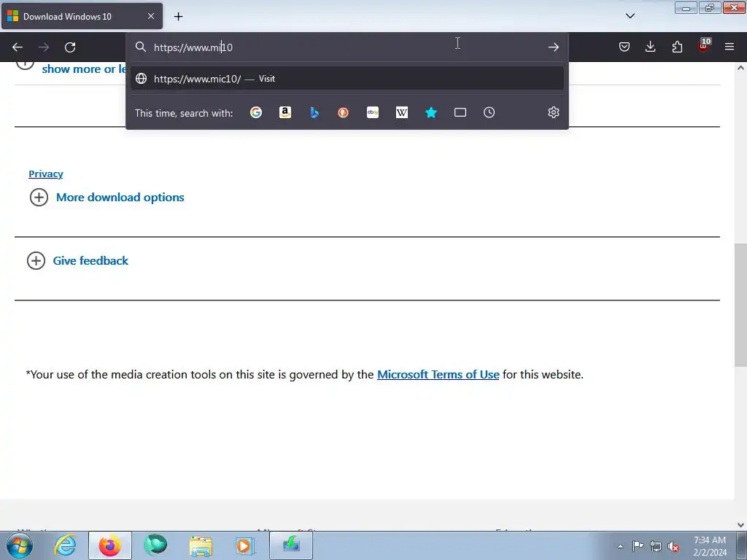Go back to the previous page
Screen dimensions: 747x560
click(18, 47)
